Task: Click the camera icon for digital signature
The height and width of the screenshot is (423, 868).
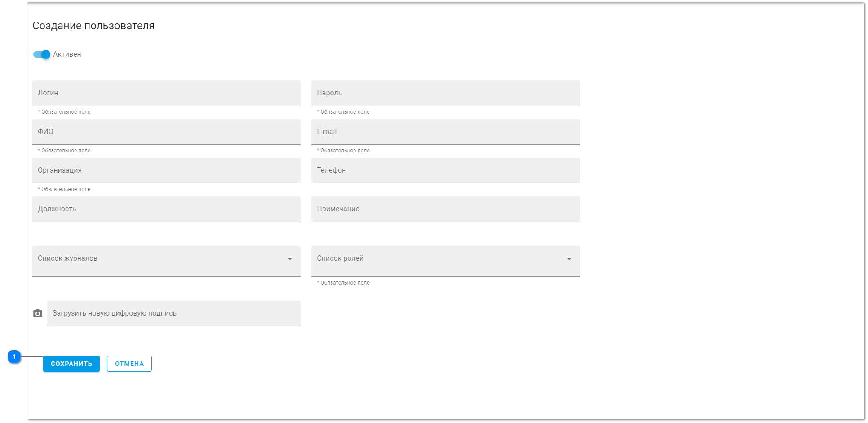Action: [38, 314]
